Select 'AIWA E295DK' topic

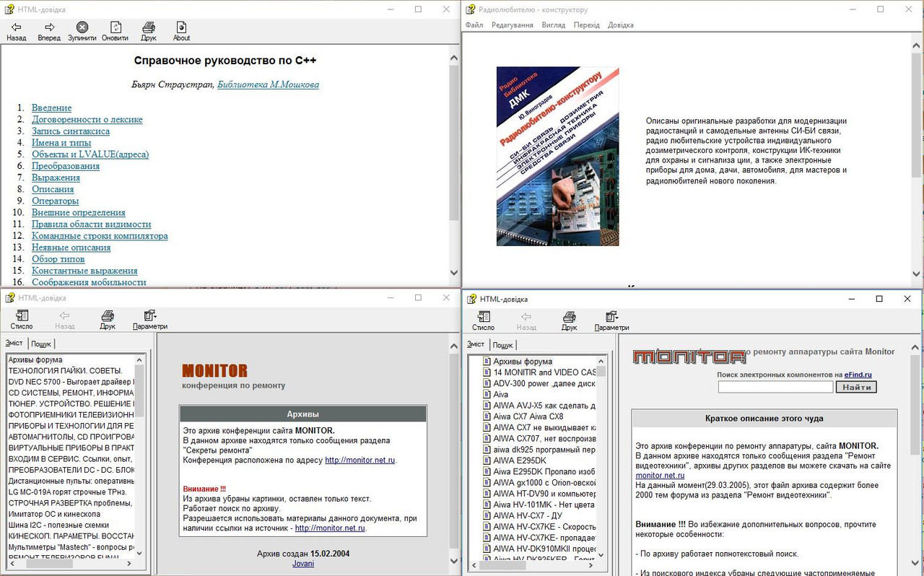(x=520, y=461)
